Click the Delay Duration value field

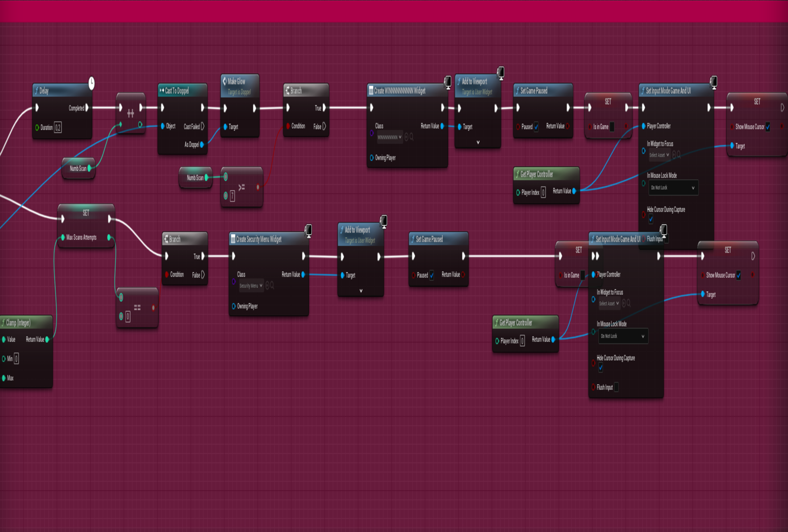pos(58,128)
